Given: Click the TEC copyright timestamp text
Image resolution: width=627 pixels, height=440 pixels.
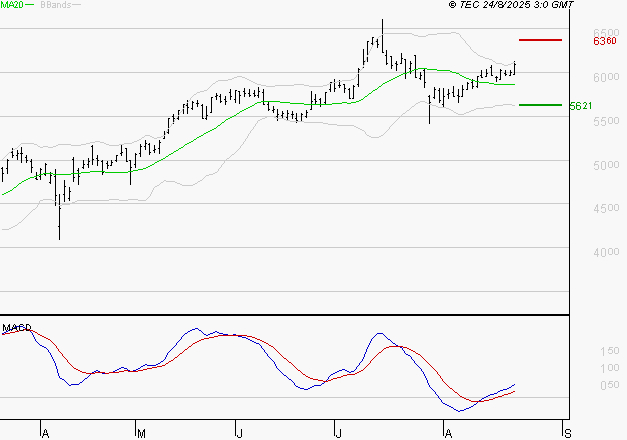Looking at the screenshot, I should click(511, 5).
